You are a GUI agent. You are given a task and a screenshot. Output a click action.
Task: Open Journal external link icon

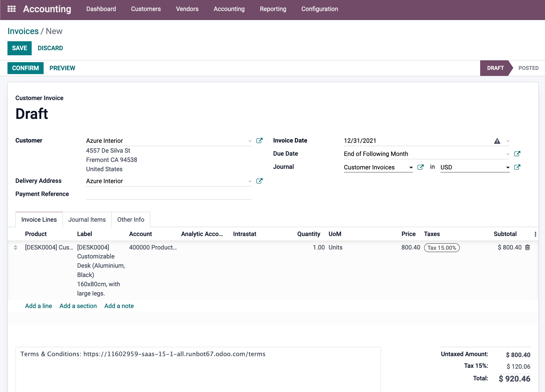point(420,167)
